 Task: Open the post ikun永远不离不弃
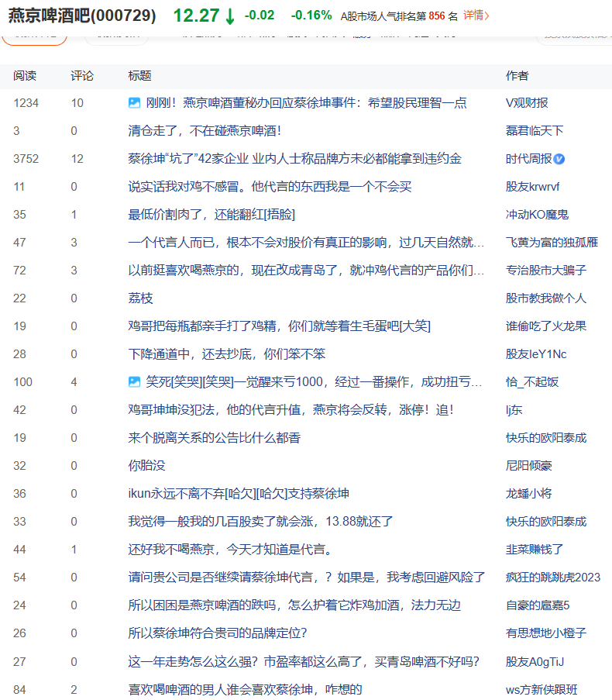pyautogui.click(x=239, y=494)
